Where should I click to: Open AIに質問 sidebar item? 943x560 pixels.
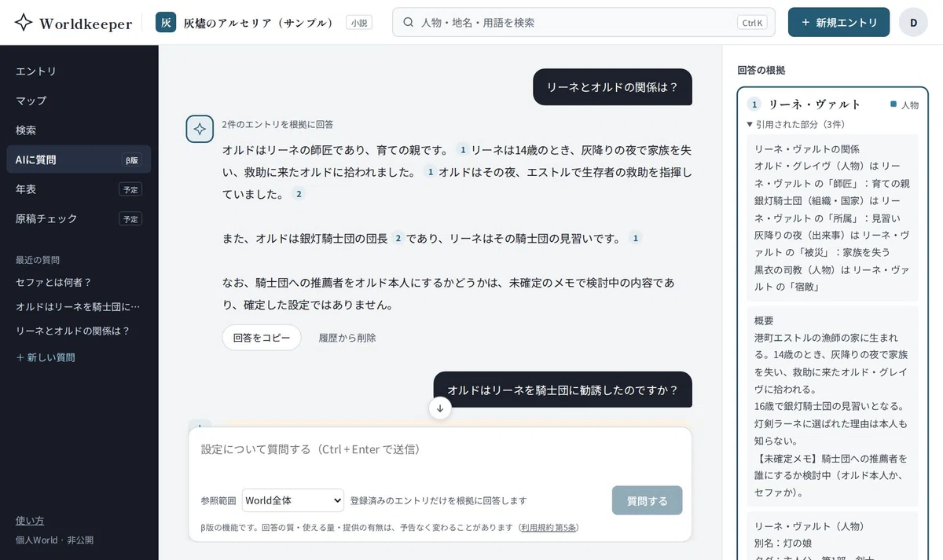tap(79, 159)
